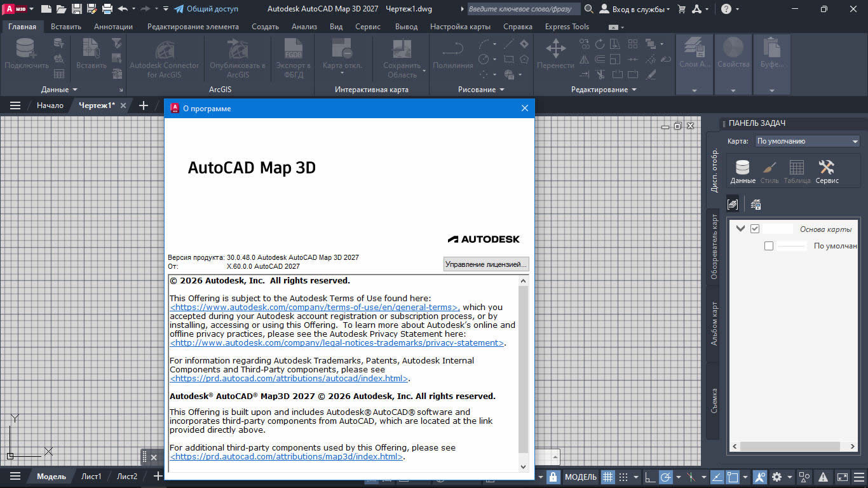Click the Open folder icon in quick access toolbar
The height and width of the screenshot is (488, 868).
pos(61,9)
